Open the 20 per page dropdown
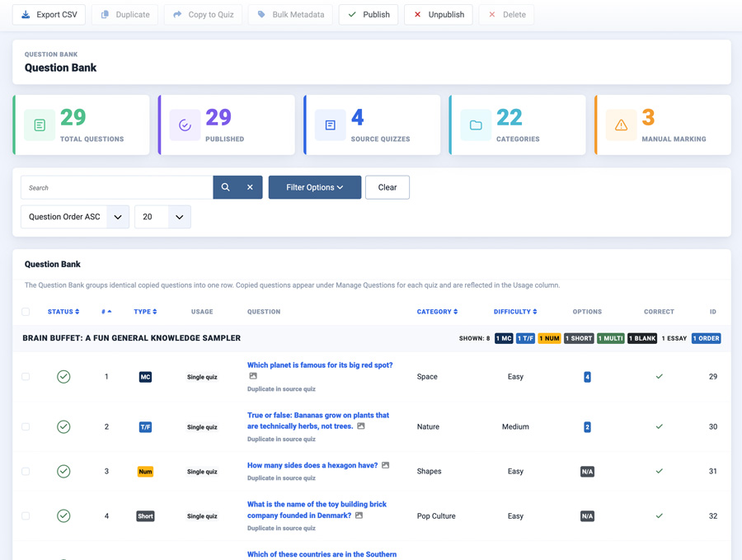The width and height of the screenshot is (742, 560). point(162,217)
